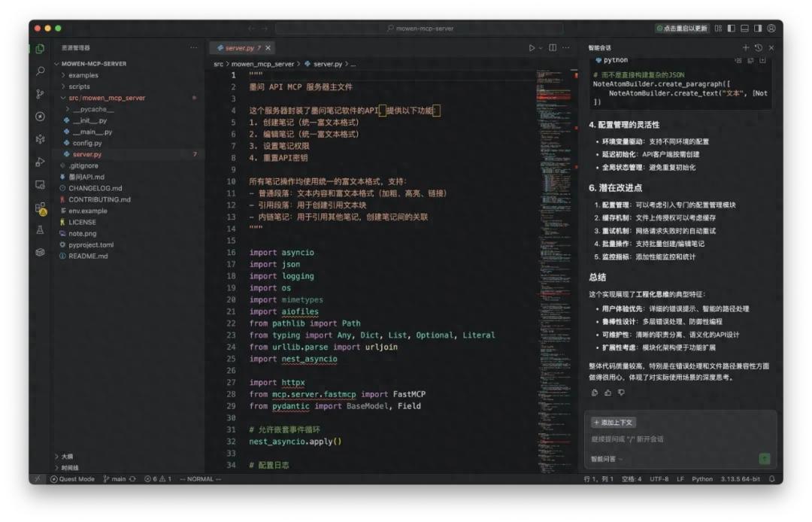Click the split editor icon on editor toolbar
The image size is (812, 522).
click(x=553, y=47)
